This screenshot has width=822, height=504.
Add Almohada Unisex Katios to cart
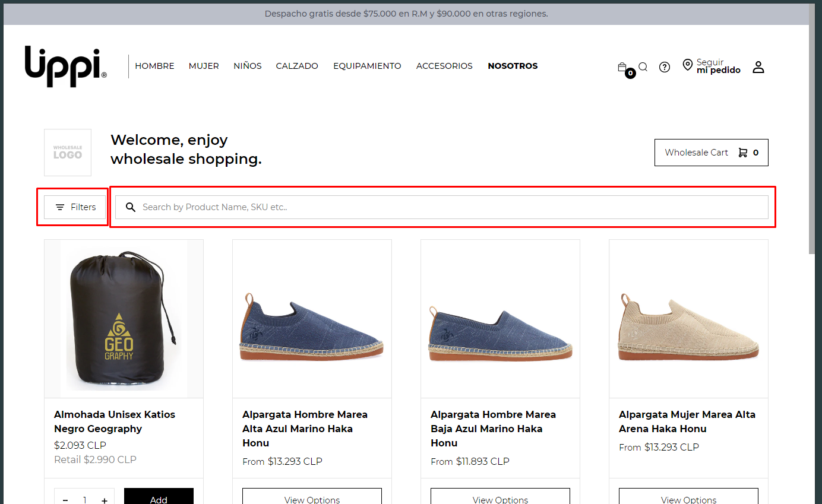coord(159,499)
